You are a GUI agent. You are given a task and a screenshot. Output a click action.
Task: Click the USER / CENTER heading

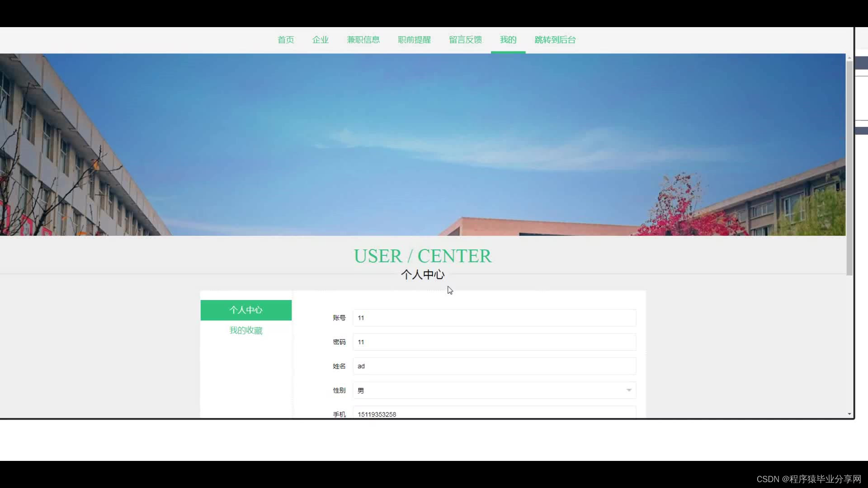422,256
